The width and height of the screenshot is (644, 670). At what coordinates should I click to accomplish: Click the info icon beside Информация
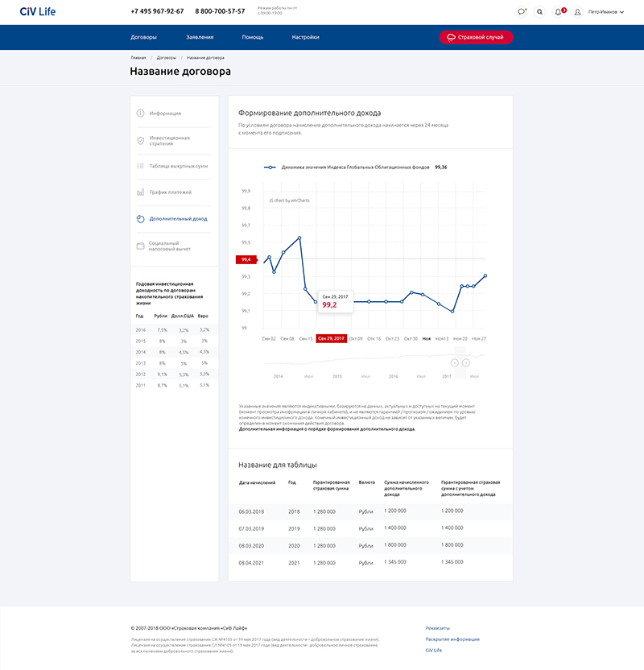click(x=140, y=114)
